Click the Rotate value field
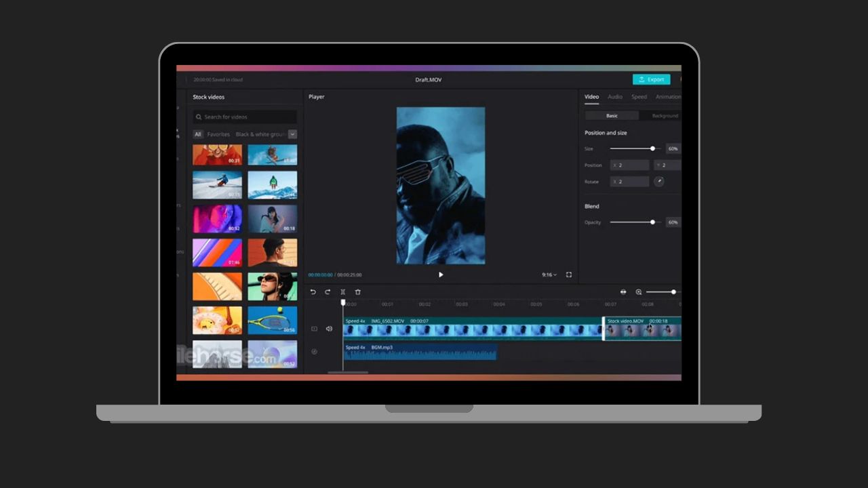The height and width of the screenshot is (488, 868). 629,182
